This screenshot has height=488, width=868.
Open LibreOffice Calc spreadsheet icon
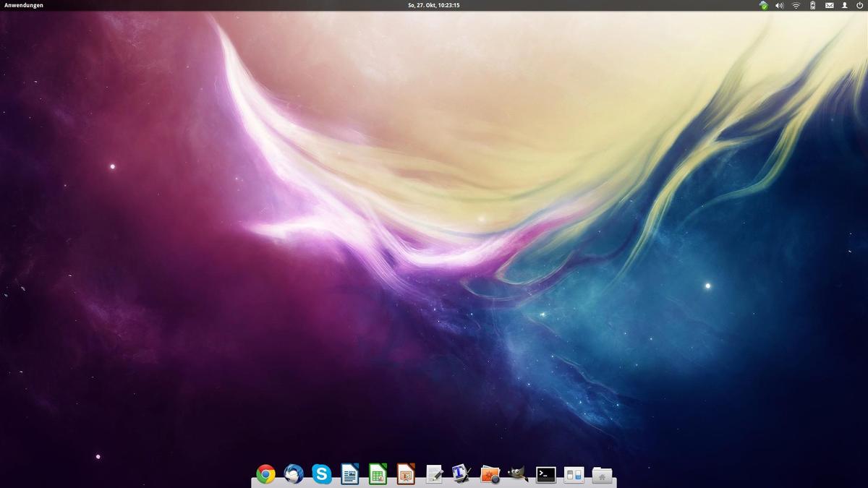pos(378,474)
